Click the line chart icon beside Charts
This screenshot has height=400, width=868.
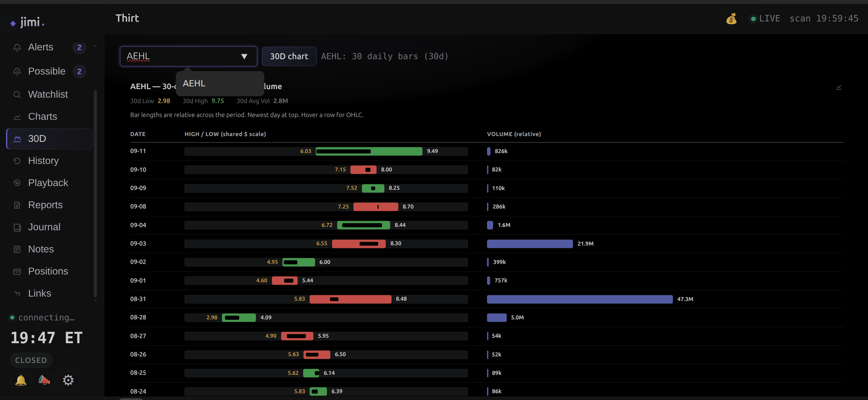click(x=17, y=117)
